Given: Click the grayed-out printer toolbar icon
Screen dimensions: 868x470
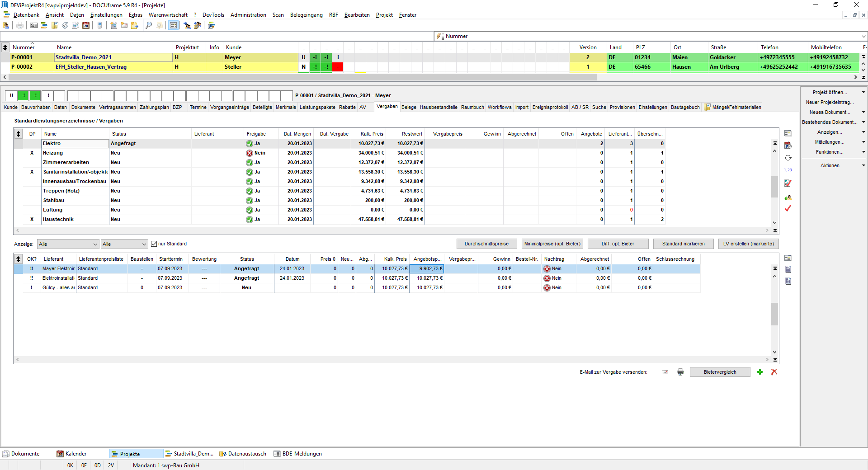Looking at the screenshot, I should coord(20,25).
